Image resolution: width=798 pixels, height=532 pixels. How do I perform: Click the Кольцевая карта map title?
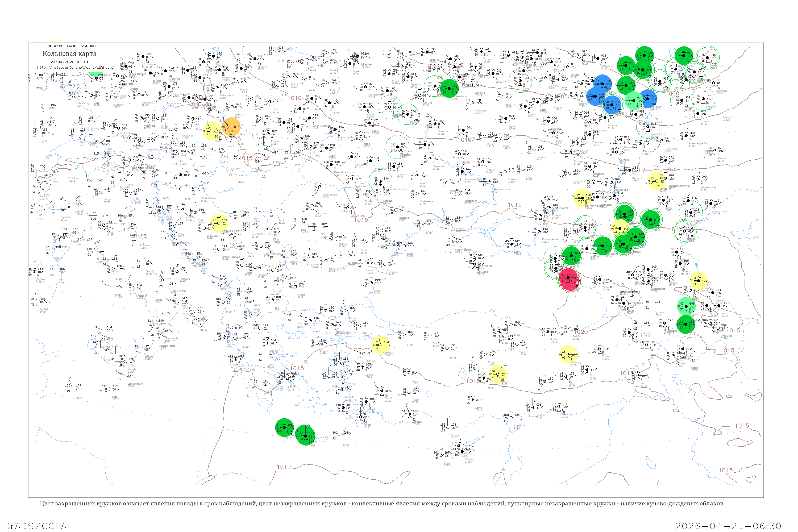(70, 54)
